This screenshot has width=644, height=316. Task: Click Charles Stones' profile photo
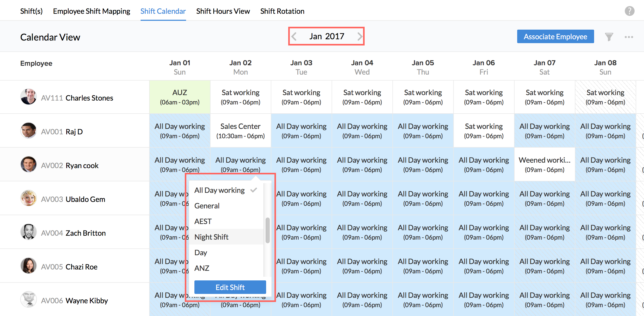pyautogui.click(x=28, y=97)
